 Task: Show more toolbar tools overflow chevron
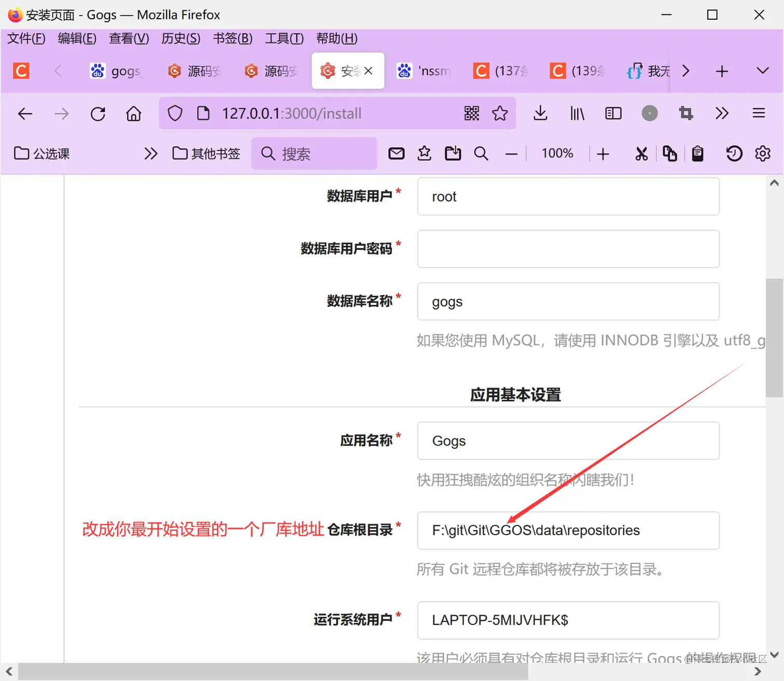tap(722, 114)
